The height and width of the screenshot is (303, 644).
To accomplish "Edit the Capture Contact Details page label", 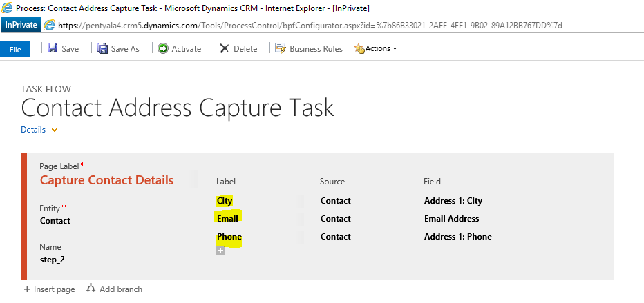I will [x=106, y=180].
